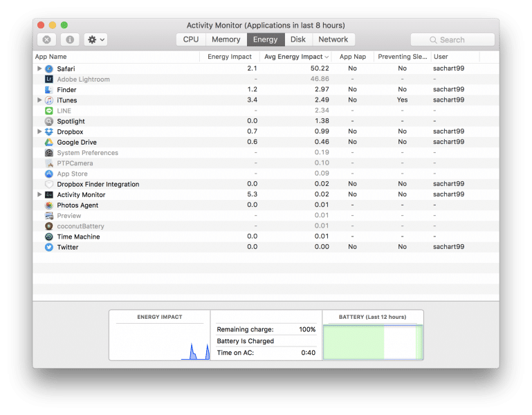Image resolution: width=532 pixels, height=415 pixels.
Task: Click the 'Photos Agent' row name
Action: [x=77, y=205]
